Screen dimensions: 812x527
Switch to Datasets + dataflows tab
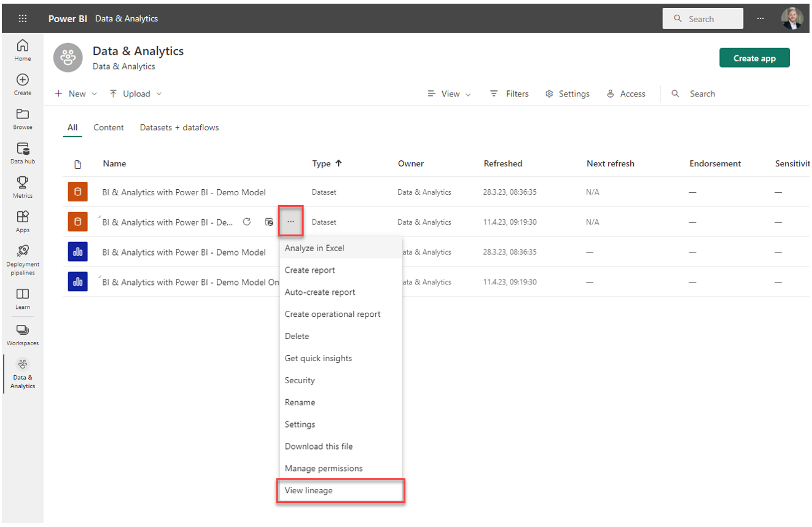tap(179, 128)
